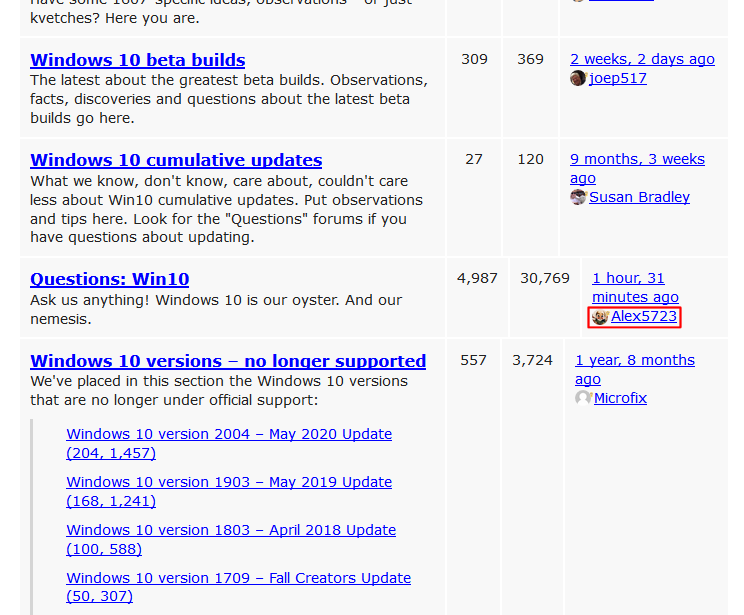Open Windows 10 version 2004 – May 2020 Update

coord(229,444)
